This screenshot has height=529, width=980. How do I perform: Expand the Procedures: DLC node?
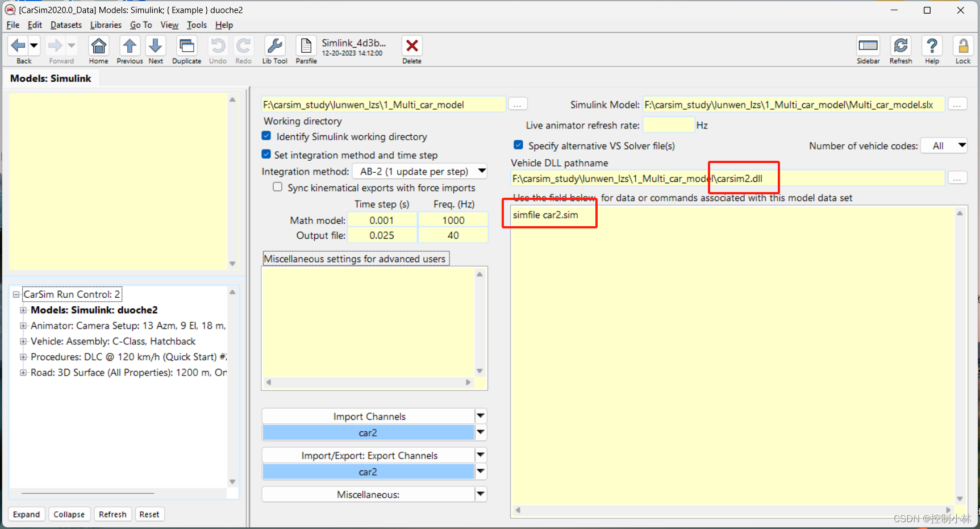23,357
